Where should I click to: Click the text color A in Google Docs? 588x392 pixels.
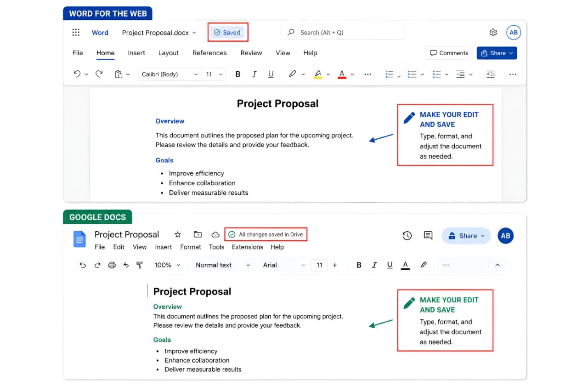[x=405, y=265]
